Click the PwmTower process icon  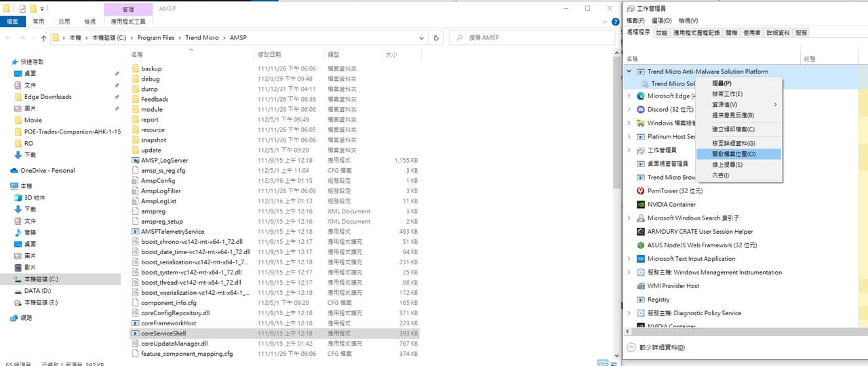tap(640, 190)
